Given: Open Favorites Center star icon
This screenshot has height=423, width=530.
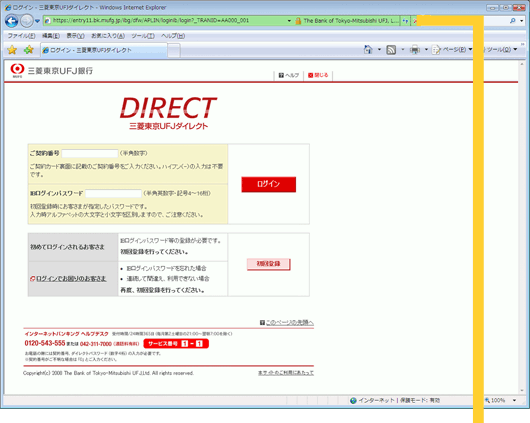Looking at the screenshot, I should click(x=12, y=50).
